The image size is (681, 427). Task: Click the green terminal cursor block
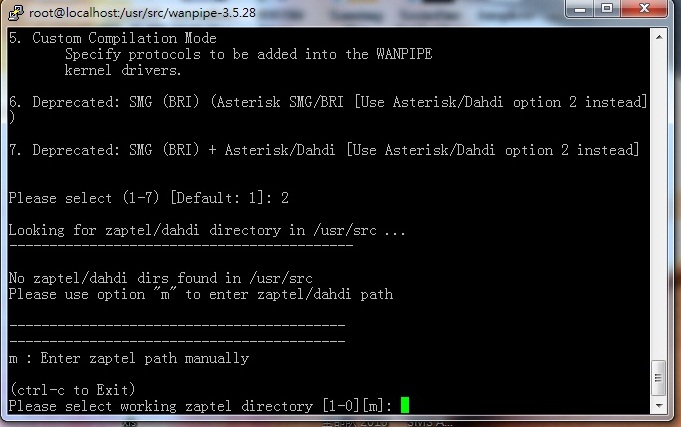[x=405, y=405]
